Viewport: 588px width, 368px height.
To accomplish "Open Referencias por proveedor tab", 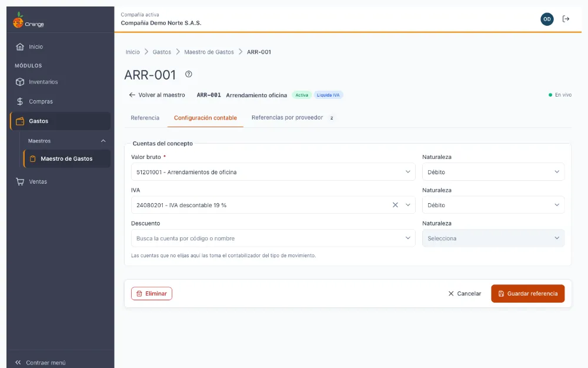I will 292,118.
